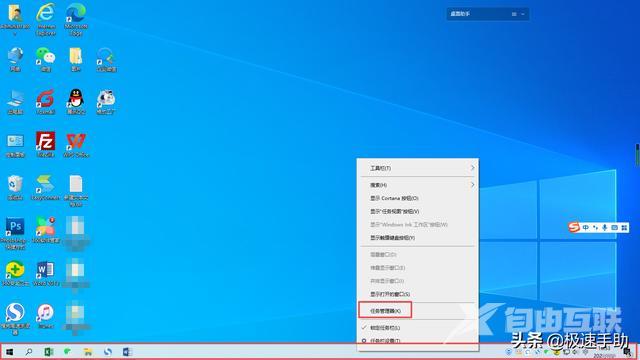Open File Explorer from the taskbar
The height and width of the screenshot is (360, 640).
[x=88, y=352]
